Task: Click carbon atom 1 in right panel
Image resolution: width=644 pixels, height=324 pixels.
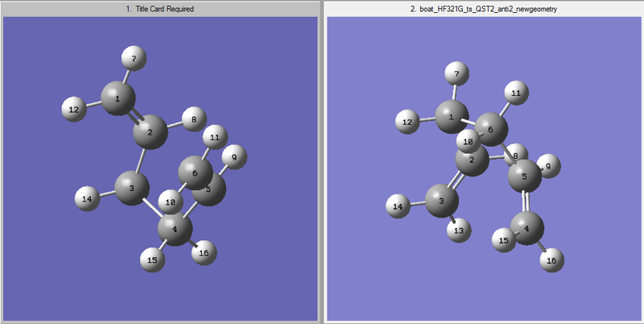Action: pos(450,116)
